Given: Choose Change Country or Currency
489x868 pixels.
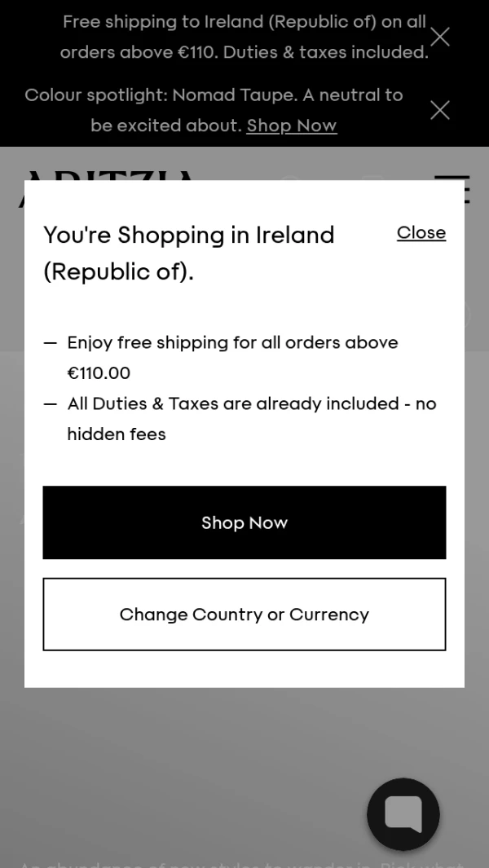Looking at the screenshot, I should (x=244, y=615).
